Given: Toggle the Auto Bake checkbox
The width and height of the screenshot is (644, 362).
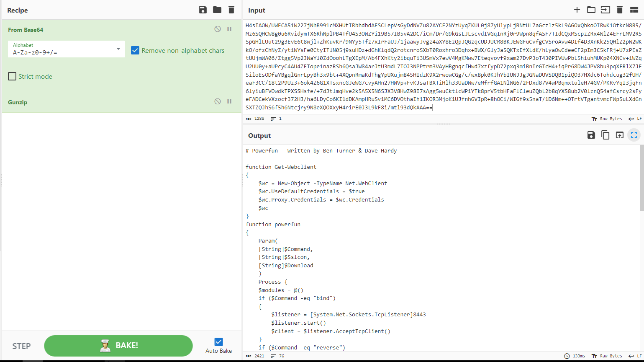Looking at the screenshot, I should (x=218, y=342).
